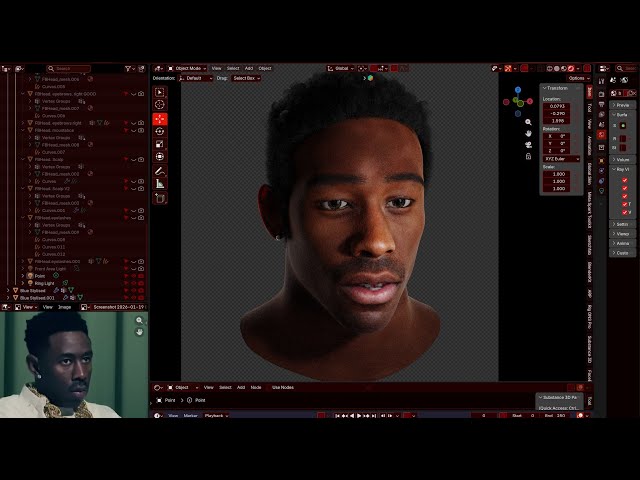Click the outliner new collection icon
Viewport: 640px width, 480px height.
coord(142,69)
